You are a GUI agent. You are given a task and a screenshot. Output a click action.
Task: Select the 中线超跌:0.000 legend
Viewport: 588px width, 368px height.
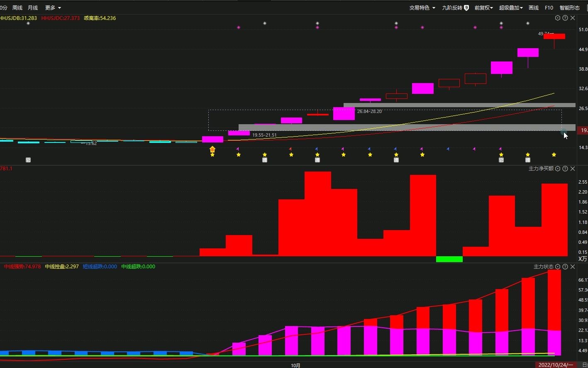pos(138,267)
